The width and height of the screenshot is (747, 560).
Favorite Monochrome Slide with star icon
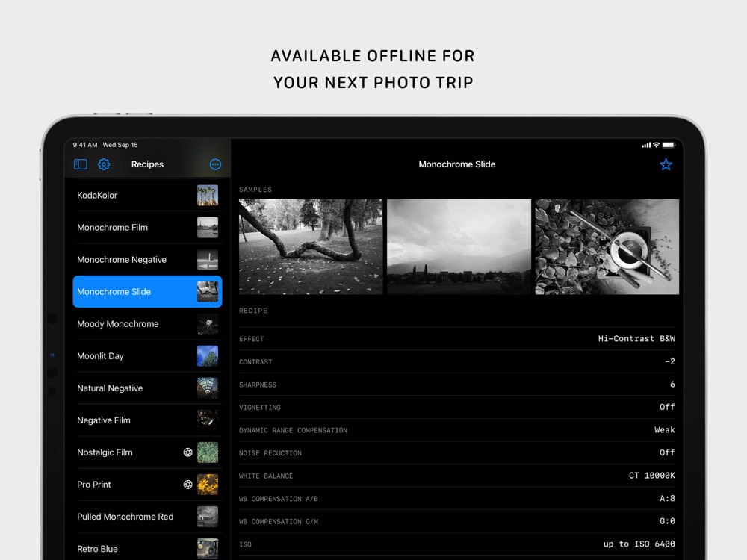(x=666, y=165)
